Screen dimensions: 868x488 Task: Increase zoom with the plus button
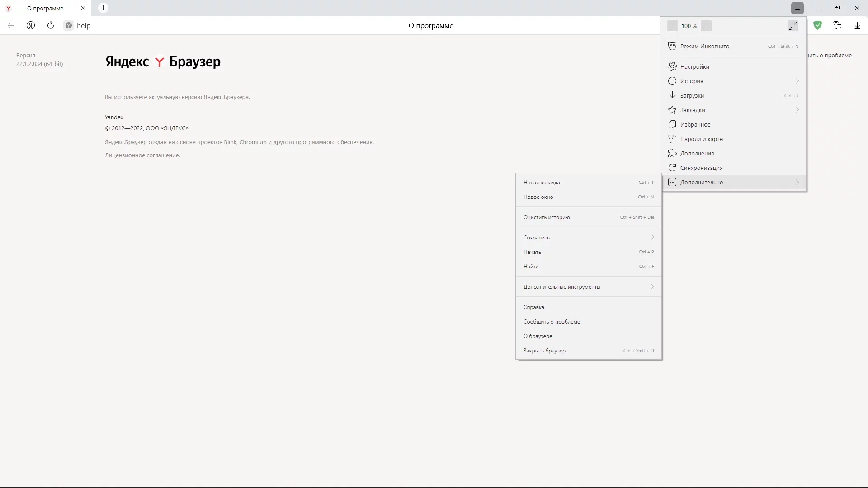tap(706, 26)
